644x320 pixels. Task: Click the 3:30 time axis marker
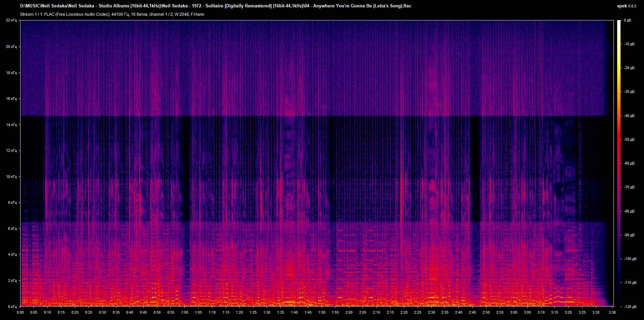click(596, 312)
